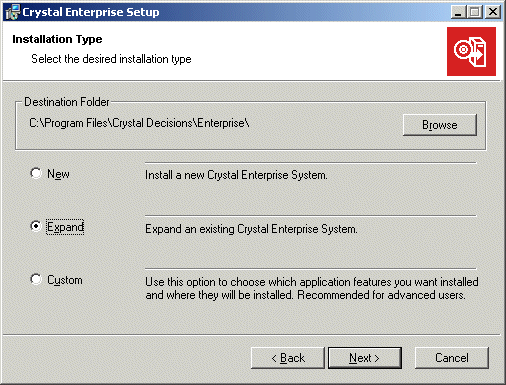Go back with the Back button
506x385 pixels.
pos(288,358)
